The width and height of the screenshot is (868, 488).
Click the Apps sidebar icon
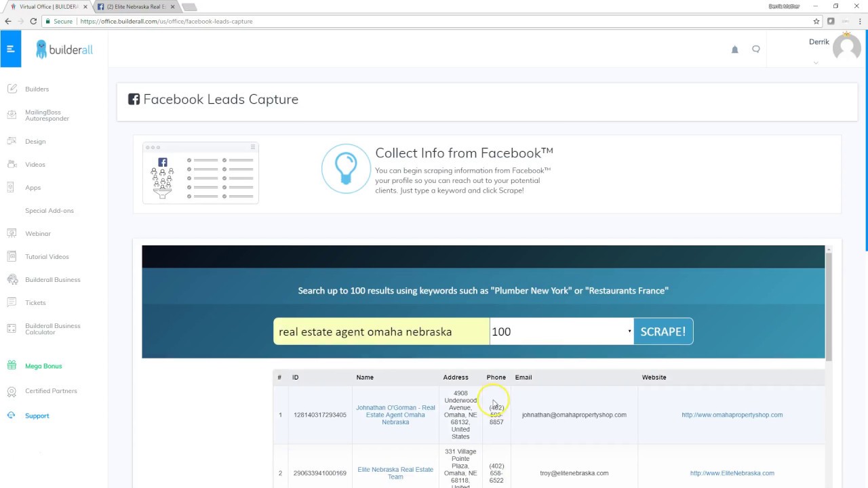point(12,187)
